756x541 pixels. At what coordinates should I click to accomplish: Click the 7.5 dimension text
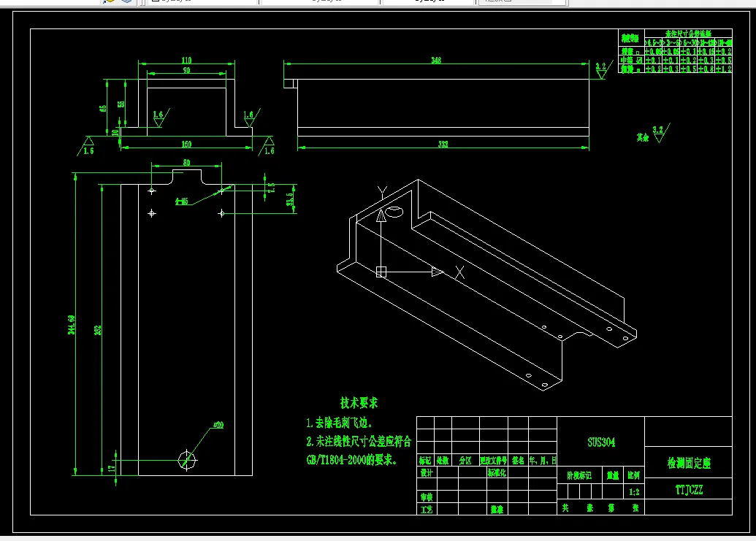[x=272, y=188]
